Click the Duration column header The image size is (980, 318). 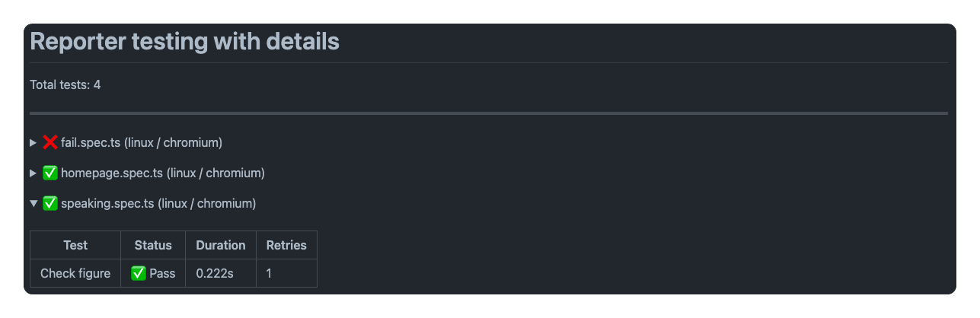coord(221,245)
